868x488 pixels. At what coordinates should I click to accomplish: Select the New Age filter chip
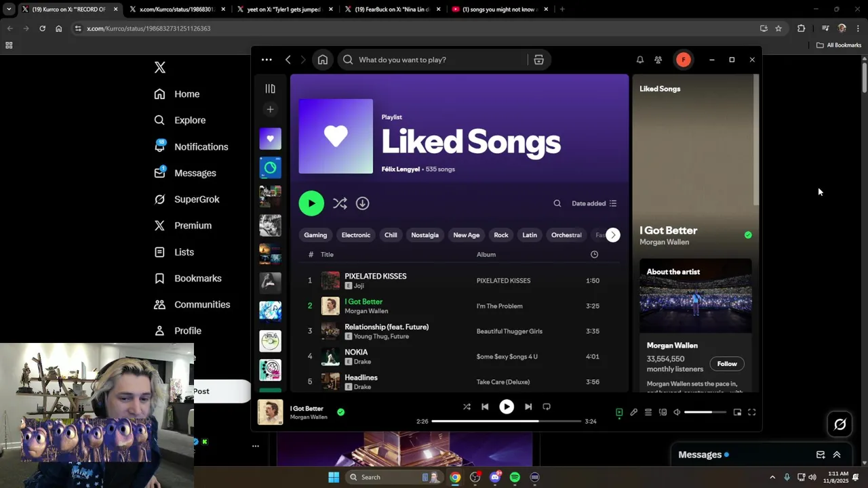coord(467,235)
